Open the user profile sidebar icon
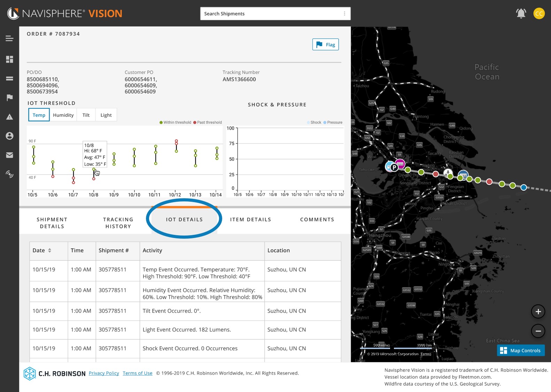 [x=9, y=136]
